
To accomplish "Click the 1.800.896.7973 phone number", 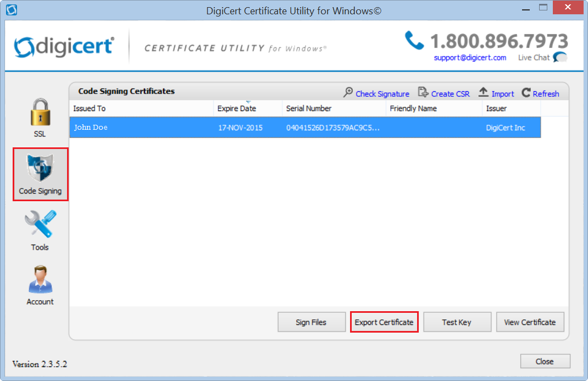I will pyautogui.click(x=499, y=41).
